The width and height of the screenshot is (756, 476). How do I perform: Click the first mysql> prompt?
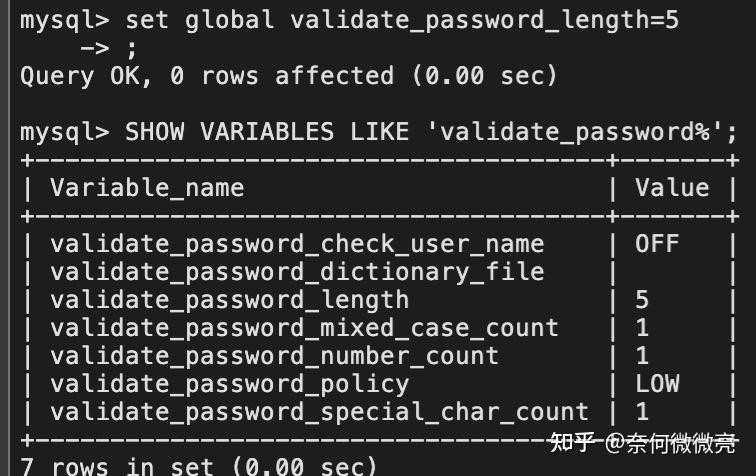pos(65,21)
